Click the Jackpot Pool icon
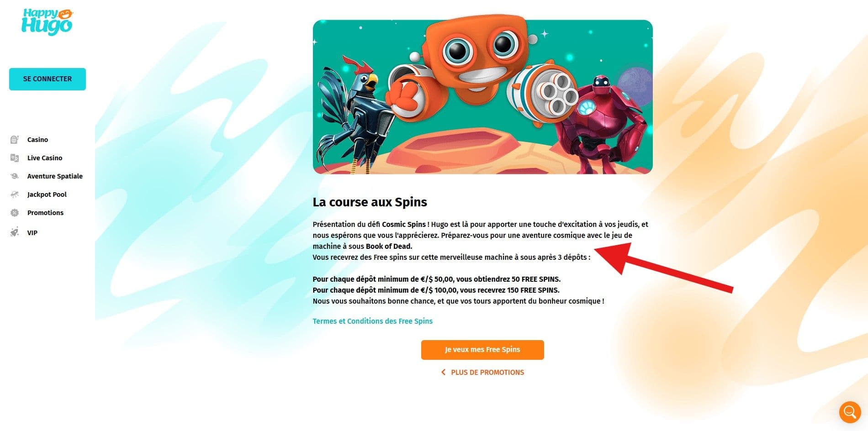868x431 pixels. pyautogui.click(x=15, y=194)
